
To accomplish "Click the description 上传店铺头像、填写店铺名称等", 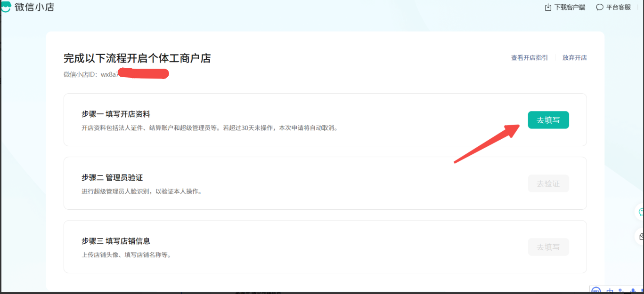I will [126, 255].
